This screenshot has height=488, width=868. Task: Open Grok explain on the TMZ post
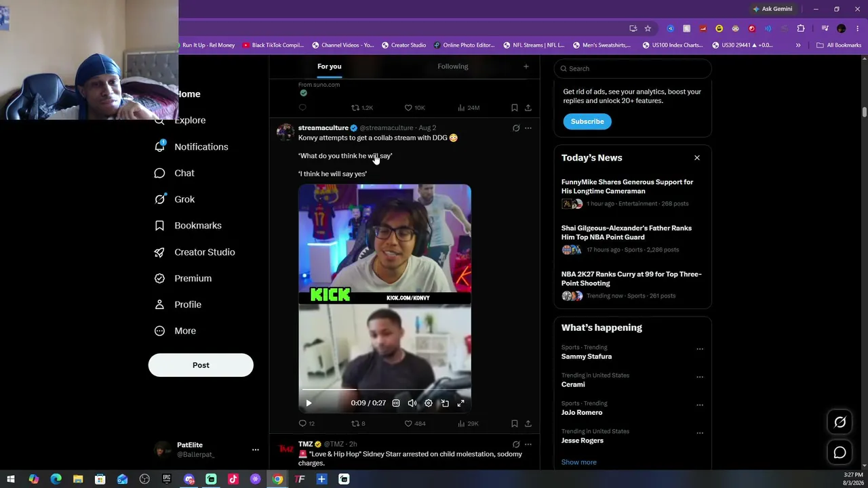coord(516,445)
